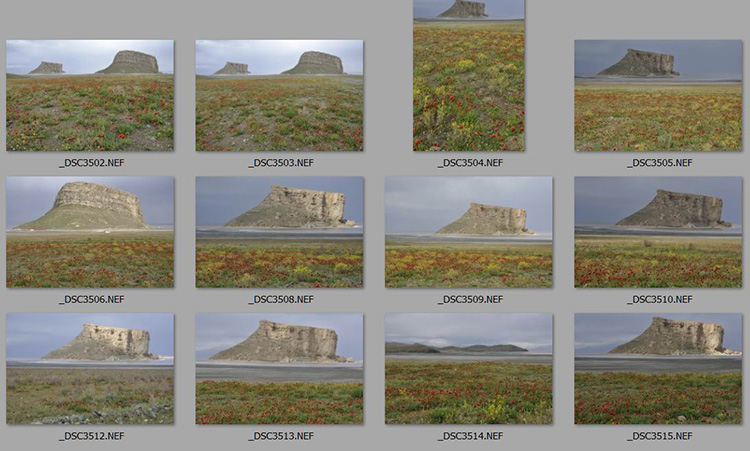This screenshot has width=750, height=451.
Task: Open the vertical _DSC3504.NEF thumbnail
Action: coord(469,76)
